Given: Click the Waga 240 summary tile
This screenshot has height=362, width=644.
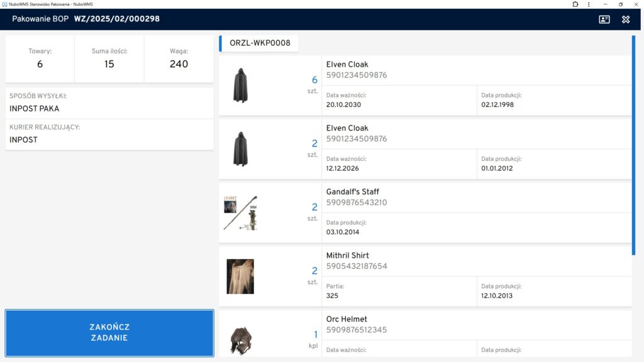Looking at the screenshot, I should [x=179, y=59].
